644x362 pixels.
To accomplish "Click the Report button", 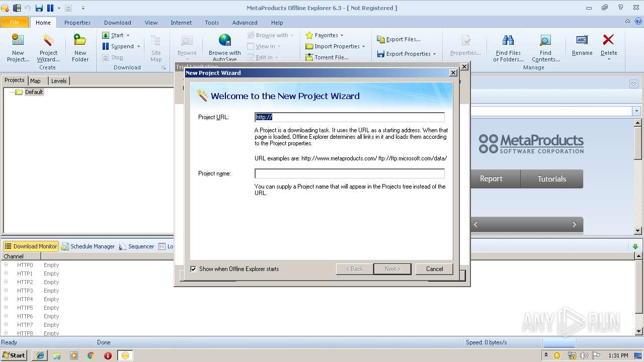I will pos(491,179).
